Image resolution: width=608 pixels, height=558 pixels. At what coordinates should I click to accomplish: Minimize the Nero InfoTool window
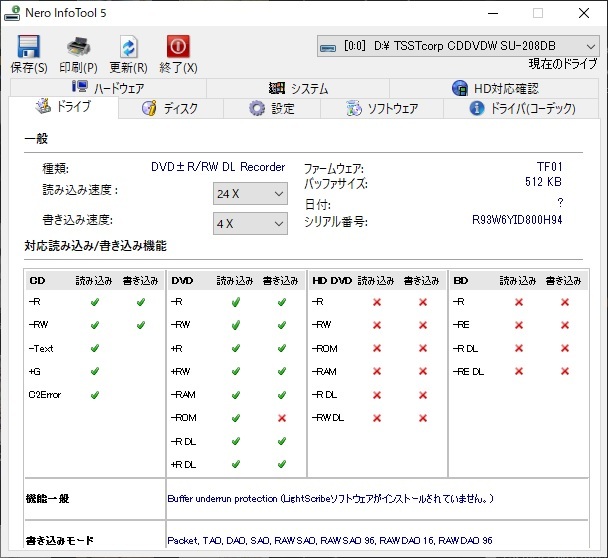493,13
